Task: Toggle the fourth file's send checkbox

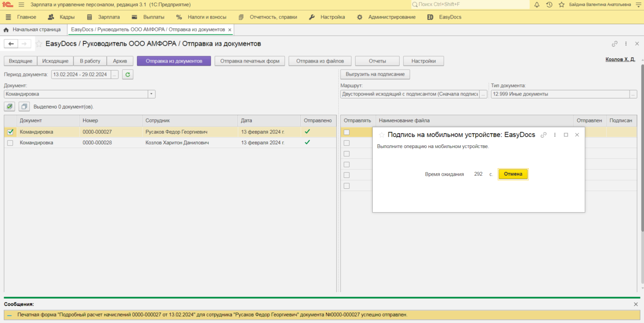Action: (347, 164)
